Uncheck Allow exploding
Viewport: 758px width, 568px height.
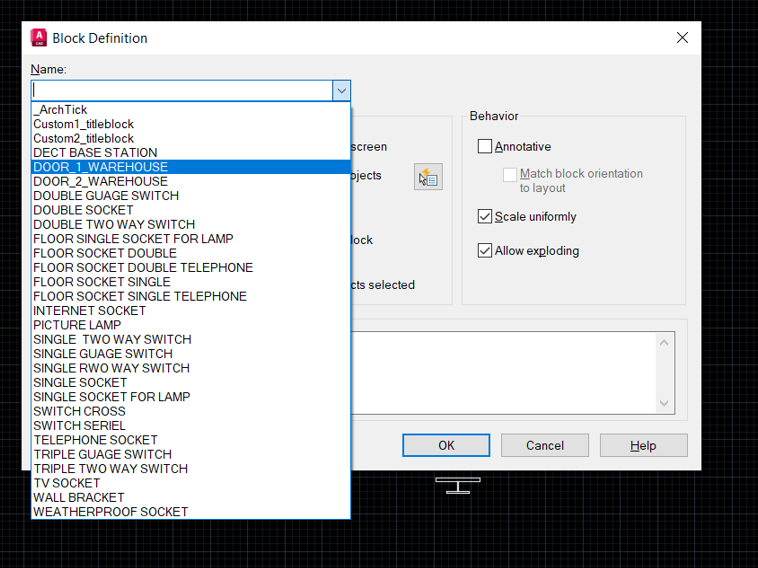(484, 250)
